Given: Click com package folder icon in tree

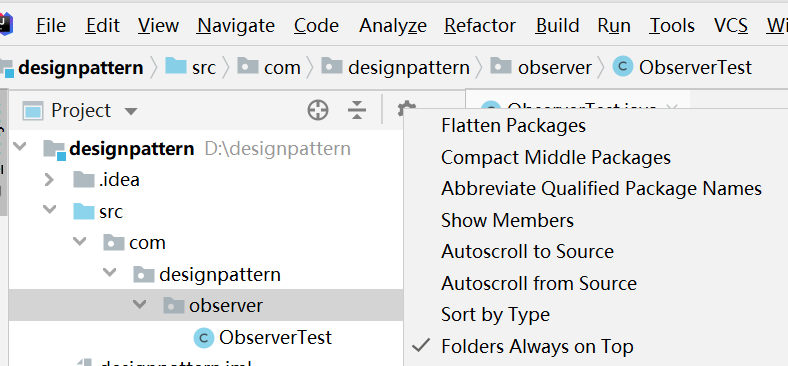Looking at the screenshot, I should point(114,243).
